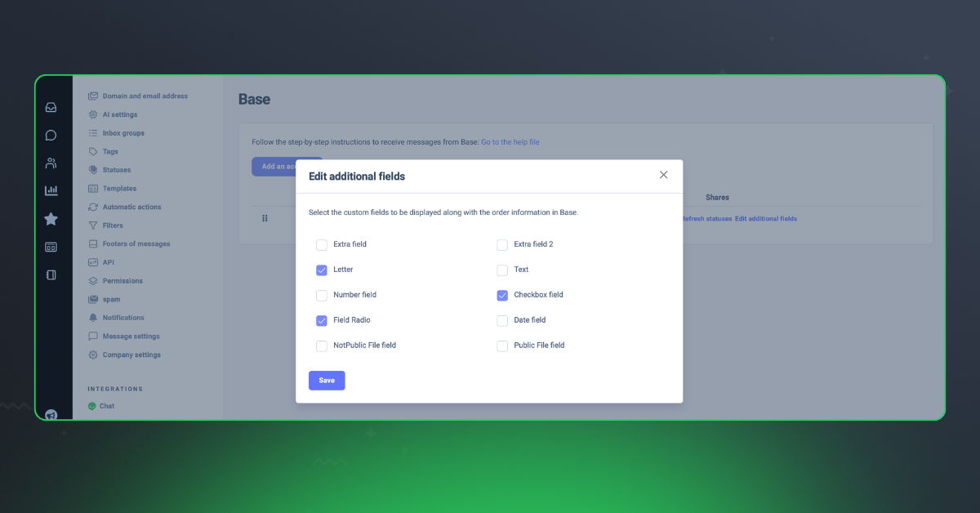Check the Date field checkbox

(502, 320)
